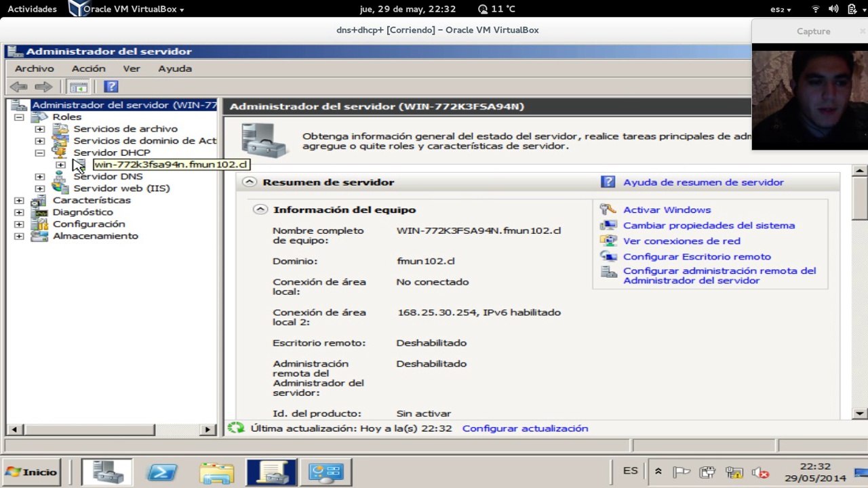The width and height of the screenshot is (868, 488).
Task: Click the Roles node icon in tree
Action: (40, 117)
